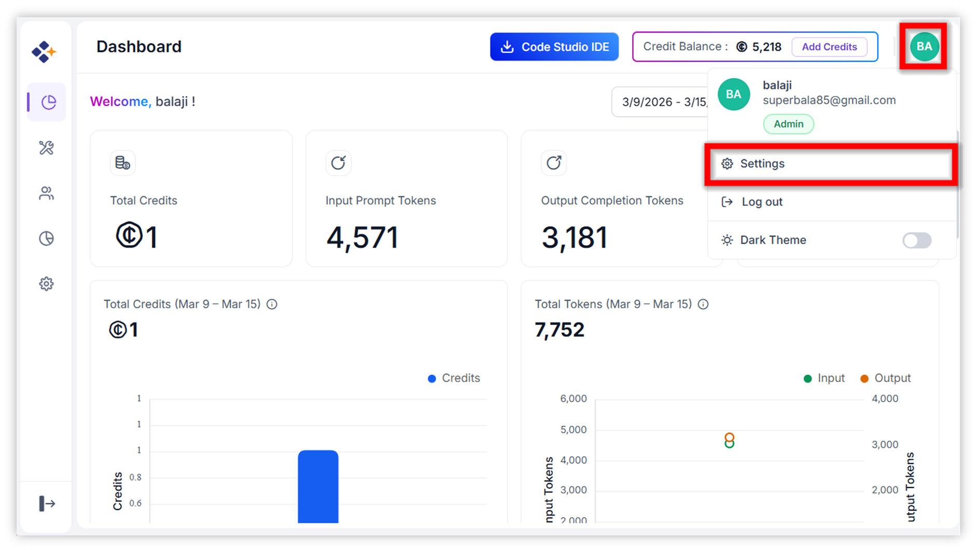980x552 pixels.
Task: Toggle the Input legend series
Action: [824, 378]
